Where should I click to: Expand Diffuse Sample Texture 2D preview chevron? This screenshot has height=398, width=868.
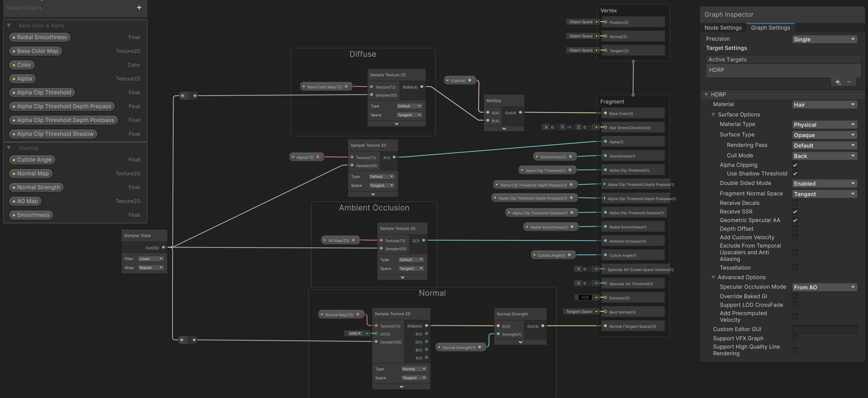click(x=396, y=124)
